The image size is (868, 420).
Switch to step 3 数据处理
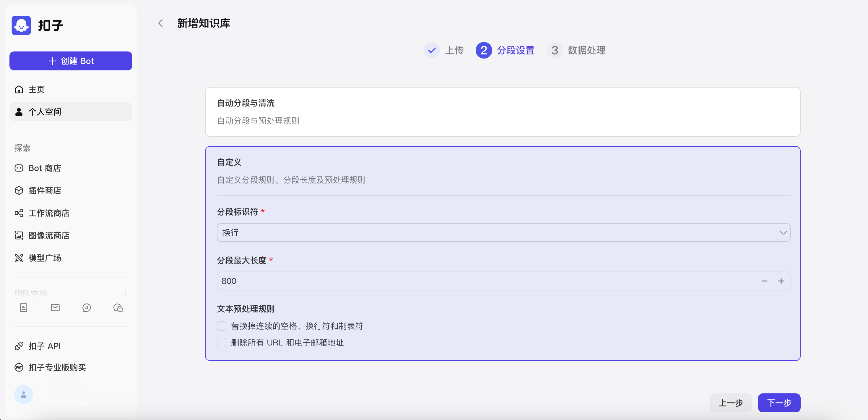pyautogui.click(x=576, y=50)
